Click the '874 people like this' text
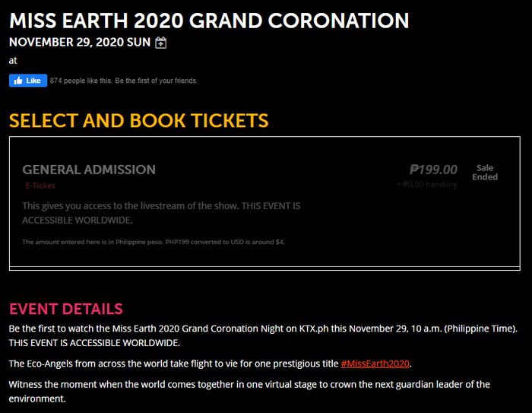 point(124,81)
